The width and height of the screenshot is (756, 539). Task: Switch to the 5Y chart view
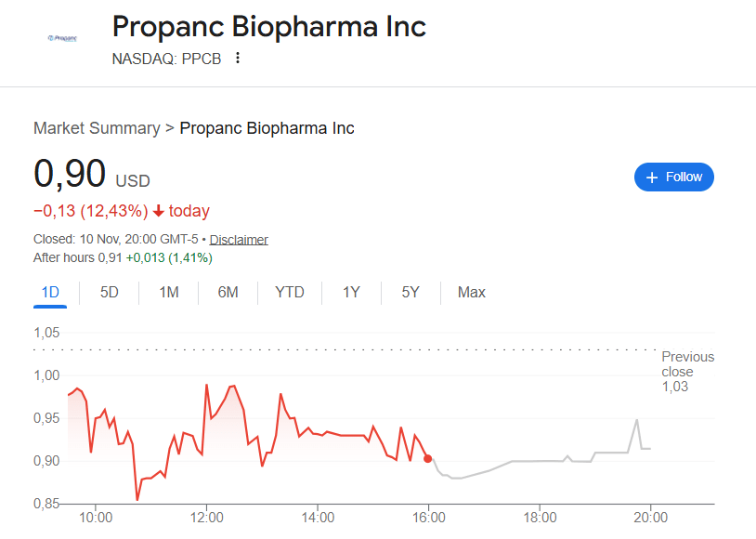coord(410,292)
